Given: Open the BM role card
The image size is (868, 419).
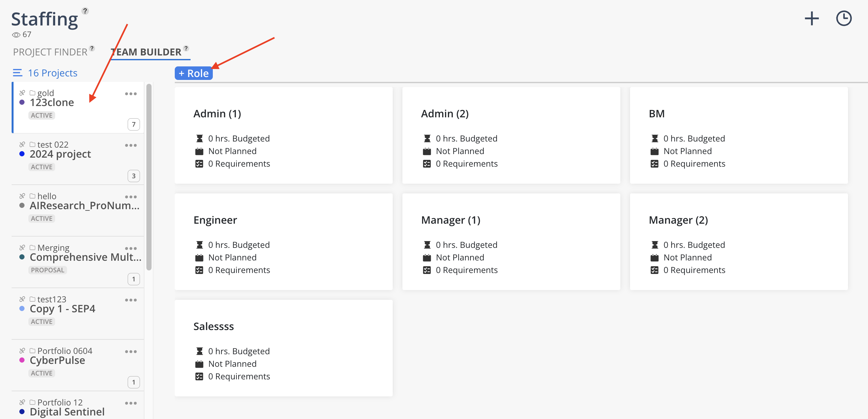Looking at the screenshot, I should pos(739,135).
